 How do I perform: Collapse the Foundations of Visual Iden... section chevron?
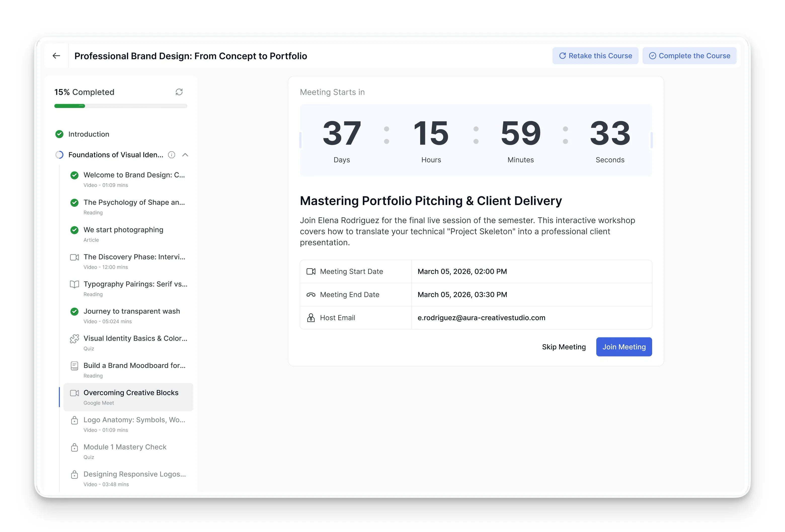(185, 155)
